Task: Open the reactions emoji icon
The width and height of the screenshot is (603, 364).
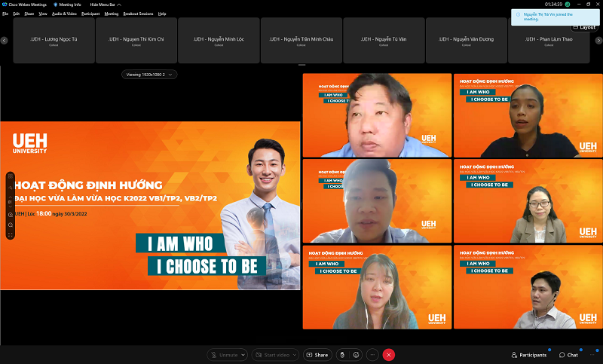Action: 356,355
